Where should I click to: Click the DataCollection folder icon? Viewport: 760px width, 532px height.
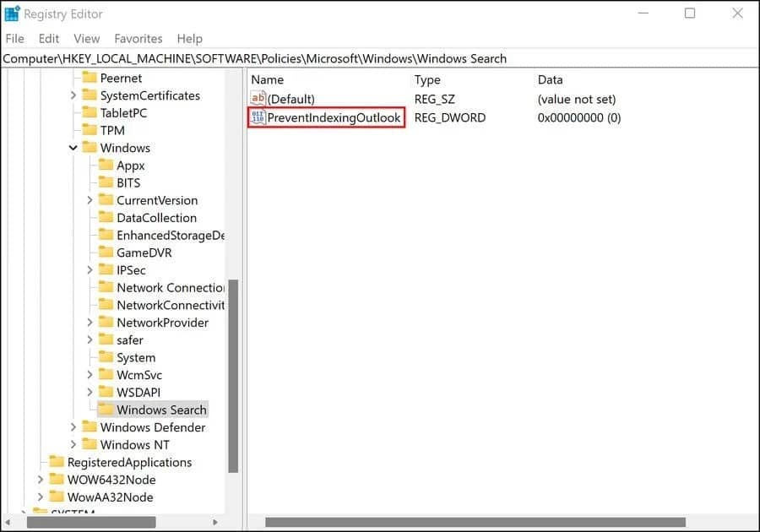107,217
